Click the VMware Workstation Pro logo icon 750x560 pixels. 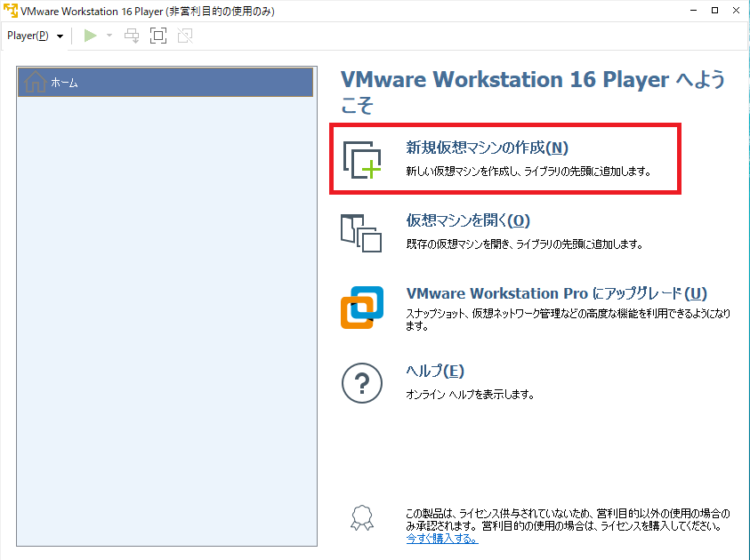coord(362,308)
